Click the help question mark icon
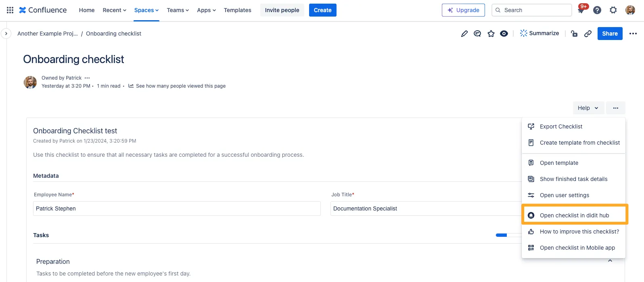The height and width of the screenshot is (282, 644). [597, 10]
